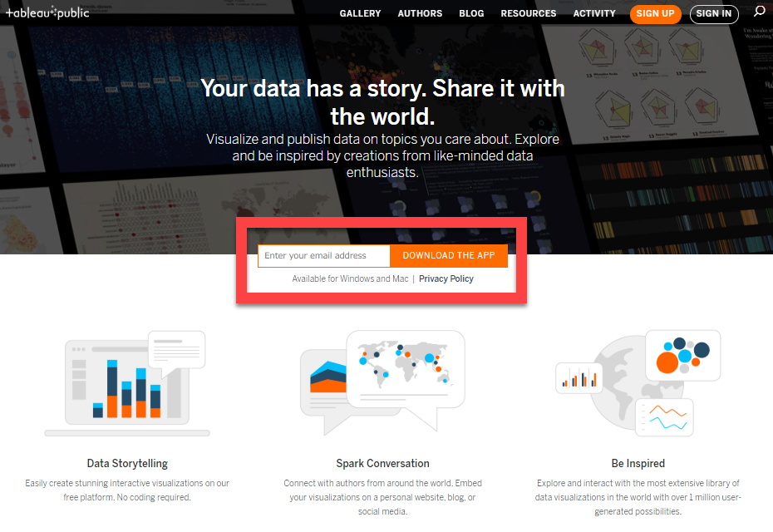Click the bubble chart card illustration

[682, 355]
